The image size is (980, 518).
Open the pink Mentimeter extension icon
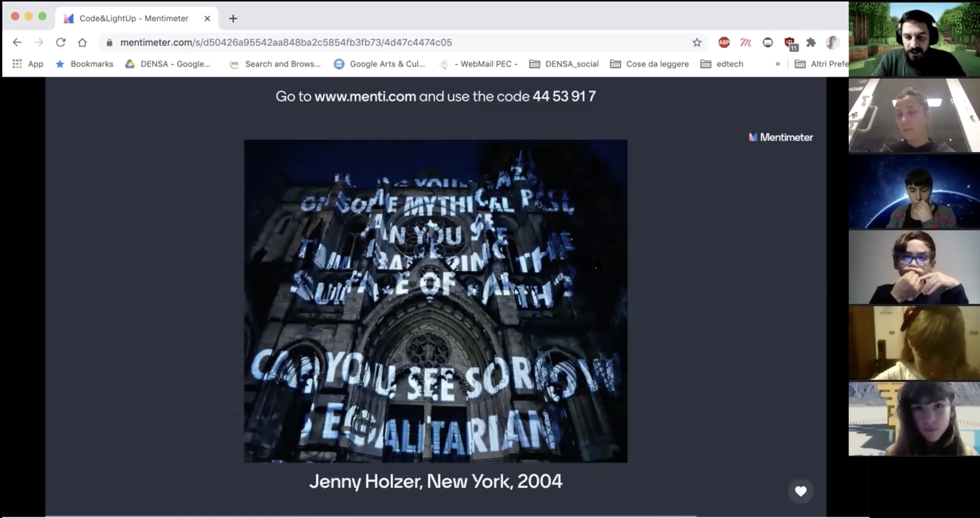(745, 42)
